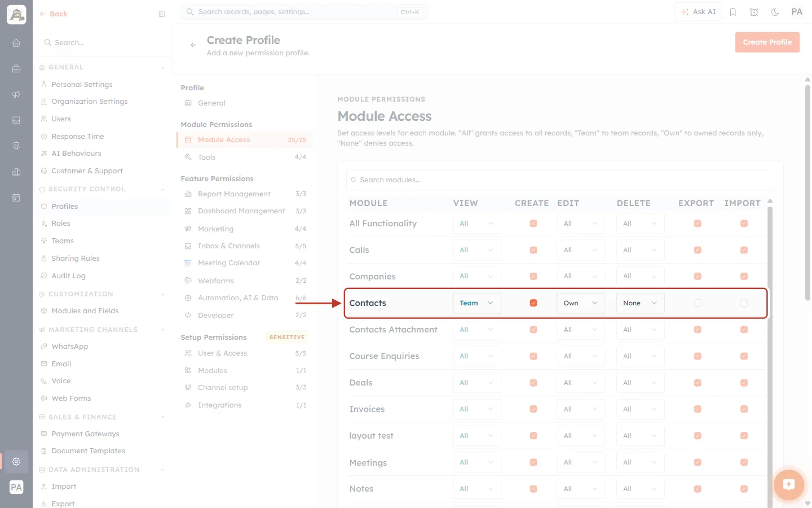The width and height of the screenshot is (812, 508).
Task: Open the View dropdown for Contacts
Action: (476, 303)
